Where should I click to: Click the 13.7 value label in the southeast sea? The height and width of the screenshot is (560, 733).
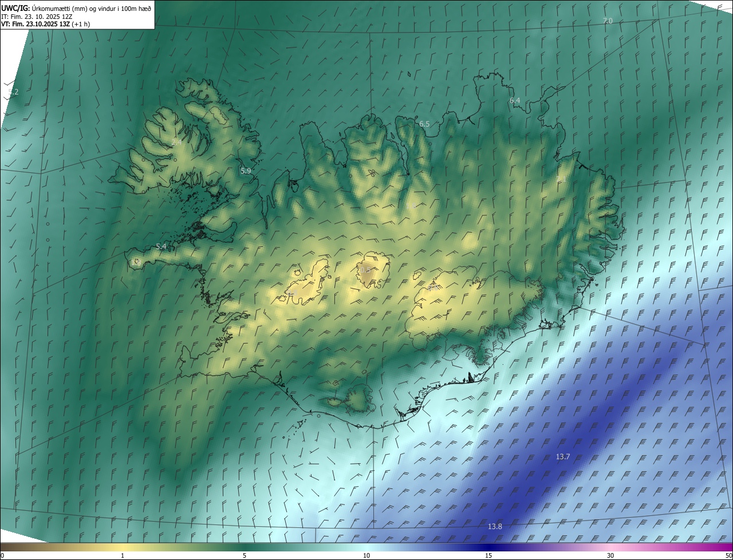563,456
